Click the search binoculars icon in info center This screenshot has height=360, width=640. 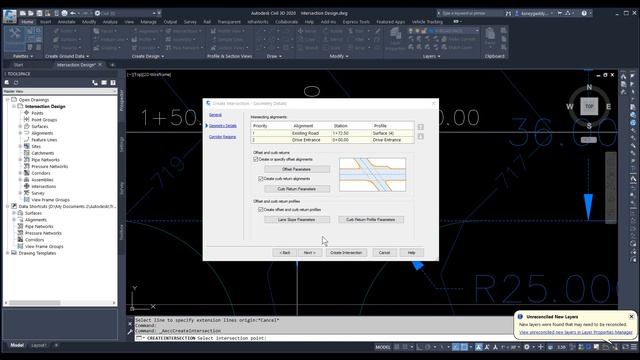(x=508, y=13)
